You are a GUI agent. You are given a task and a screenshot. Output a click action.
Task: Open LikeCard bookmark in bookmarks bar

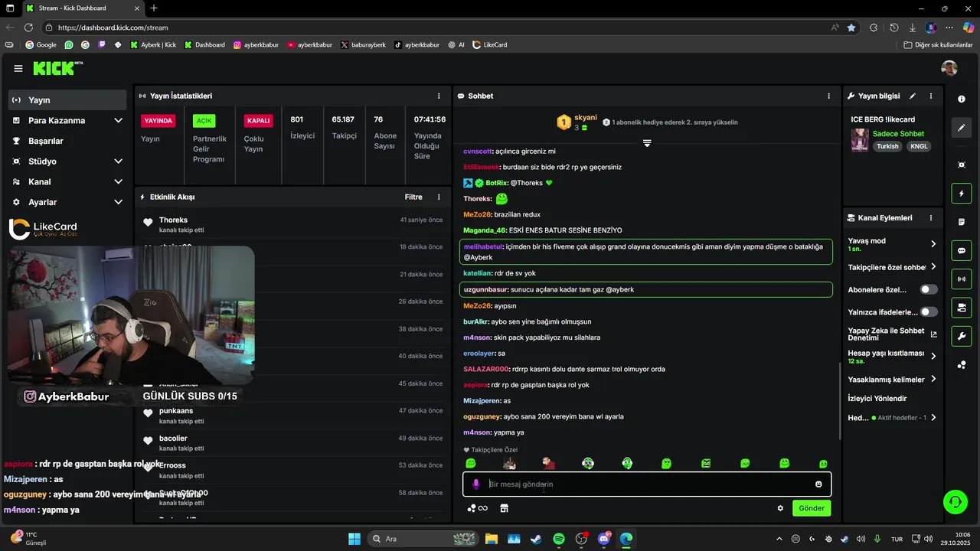pyautogui.click(x=490, y=45)
